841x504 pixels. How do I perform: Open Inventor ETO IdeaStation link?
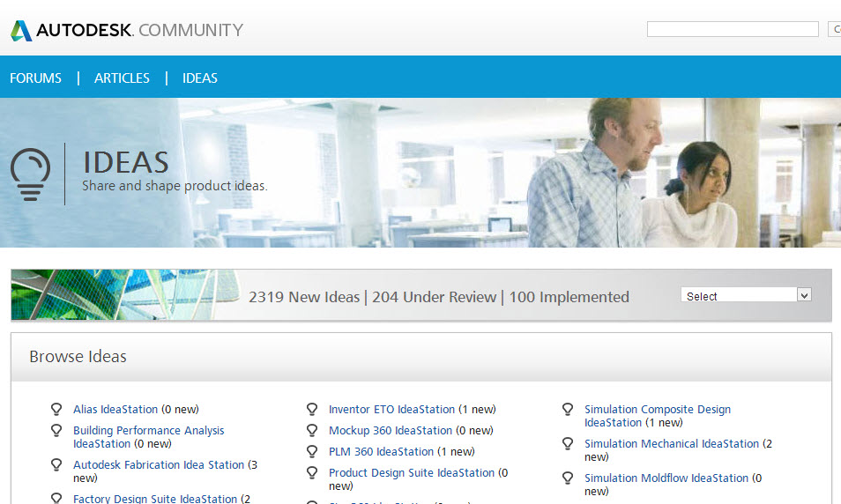391,410
